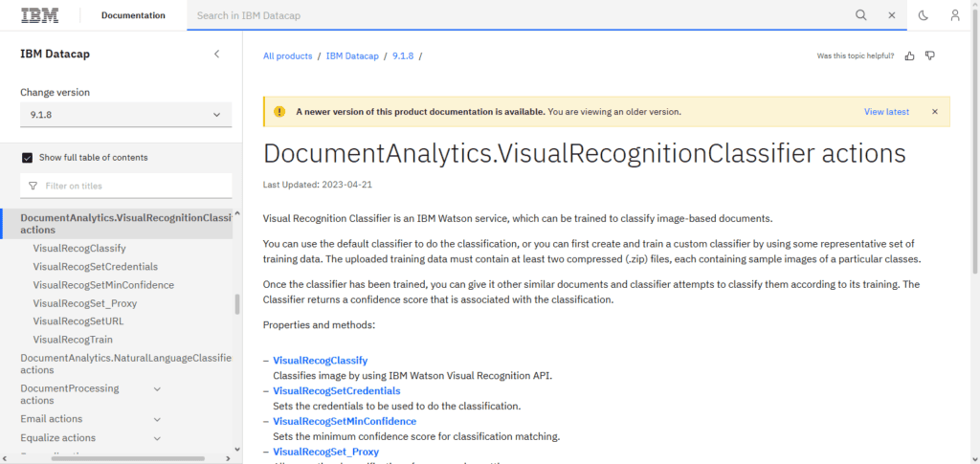Open the Change version 9.1.8 dropdown
980x464 pixels.
point(125,115)
